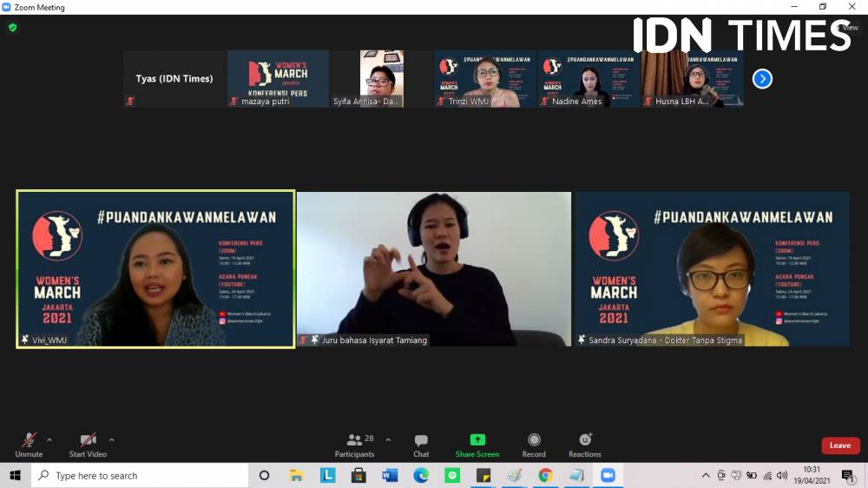Click the Windows Start button
868x488 pixels.
click(15, 476)
